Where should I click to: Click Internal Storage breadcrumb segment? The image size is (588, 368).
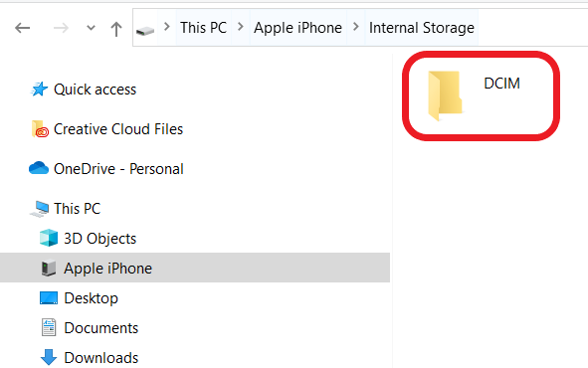(422, 28)
